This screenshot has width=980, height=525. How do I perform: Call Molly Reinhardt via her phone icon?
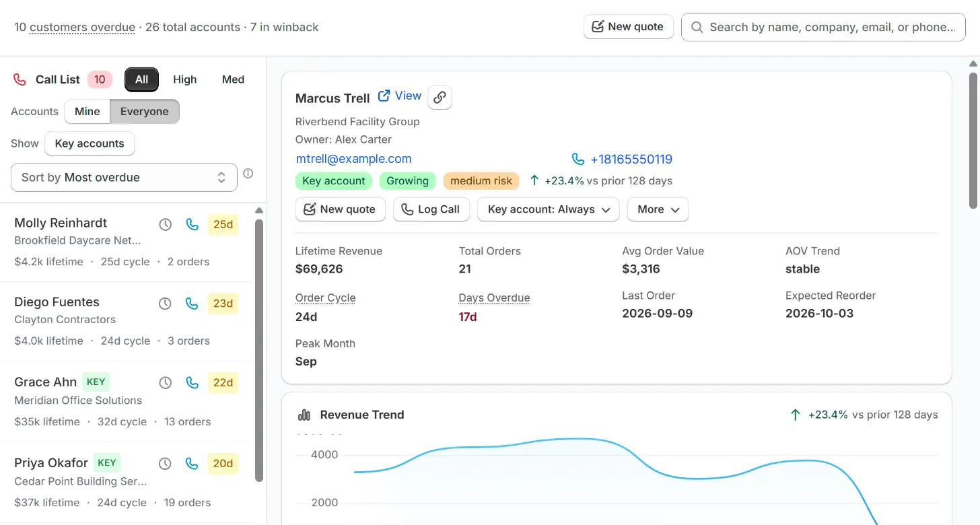[x=192, y=225]
